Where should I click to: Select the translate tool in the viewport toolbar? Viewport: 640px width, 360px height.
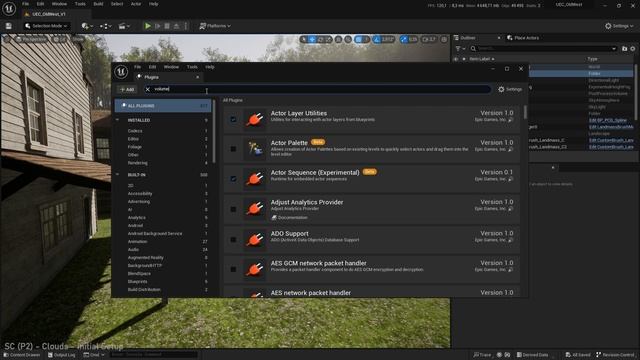click(312, 39)
